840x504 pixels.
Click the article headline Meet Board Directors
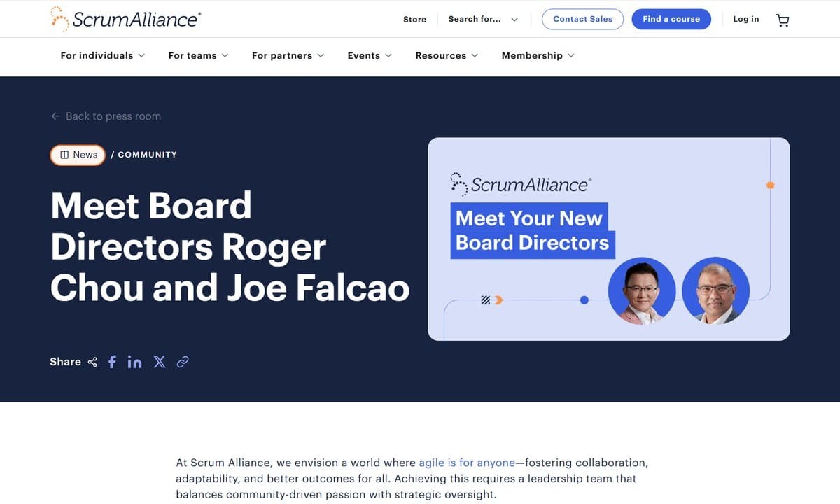(x=230, y=246)
